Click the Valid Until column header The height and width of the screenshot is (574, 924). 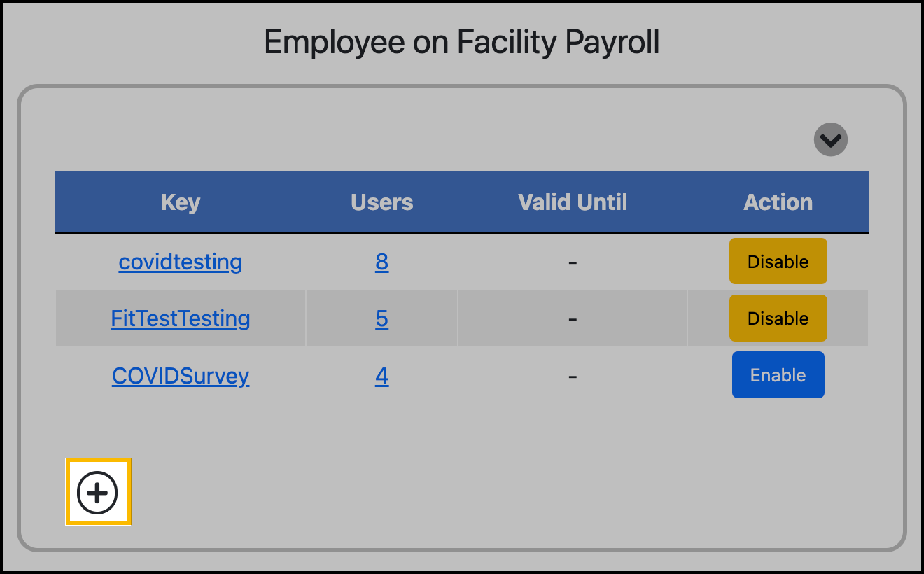pyautogui.click(x=572, y=202)
